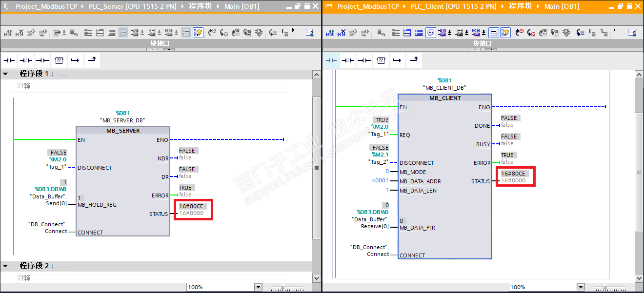Collapse 程序段 1 network in PLC_Server
This screenshot has height=293, width=644.
pyautogui.click(x=6, y=74)
